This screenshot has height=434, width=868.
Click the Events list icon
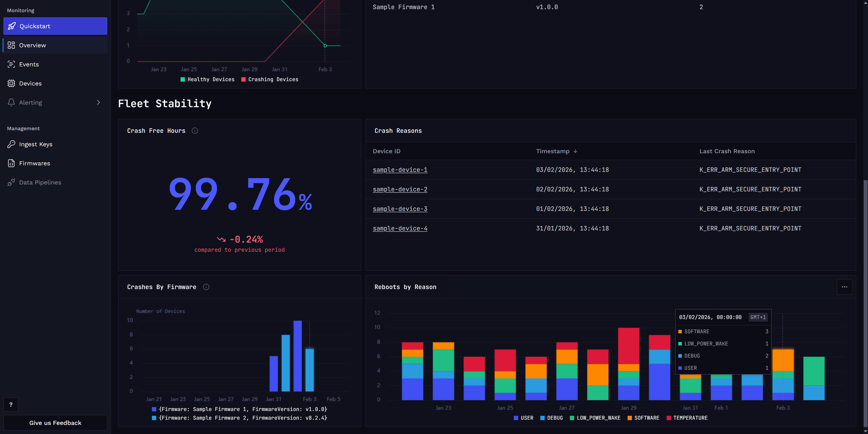11,64
